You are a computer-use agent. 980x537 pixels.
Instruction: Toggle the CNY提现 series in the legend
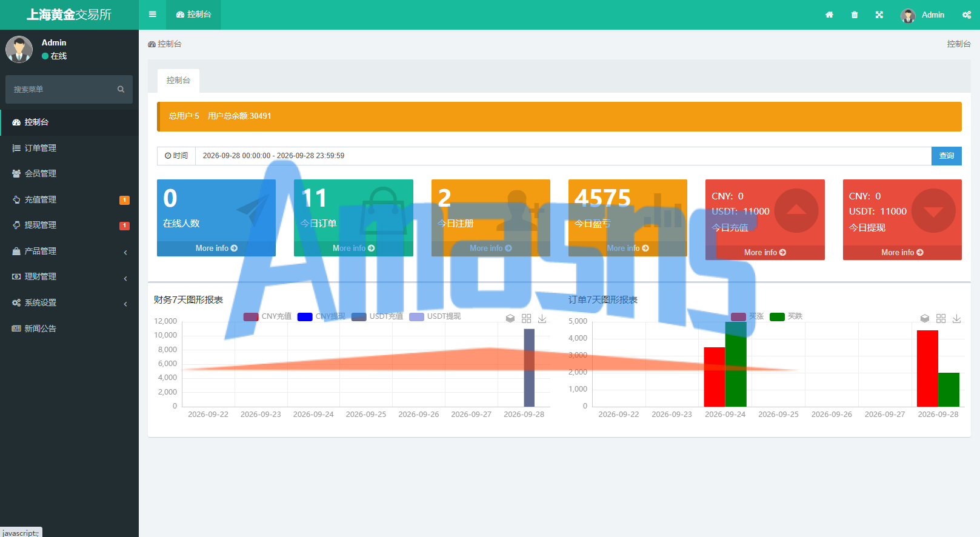coord(321,316)
